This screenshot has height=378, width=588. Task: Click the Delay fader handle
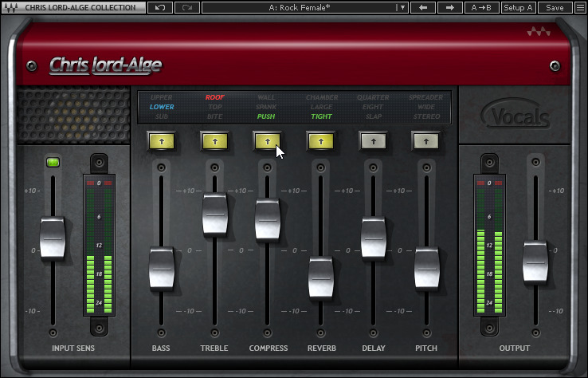click(374, 238)
